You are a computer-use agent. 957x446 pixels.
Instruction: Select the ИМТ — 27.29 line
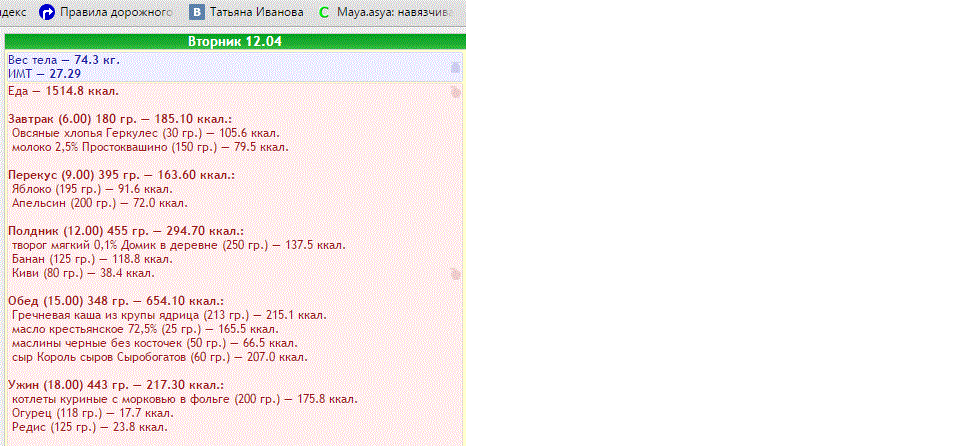[x=45, y=73]
